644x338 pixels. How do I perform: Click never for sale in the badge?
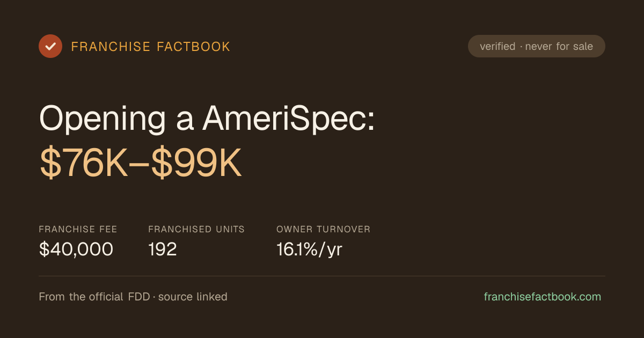point(559,47)
